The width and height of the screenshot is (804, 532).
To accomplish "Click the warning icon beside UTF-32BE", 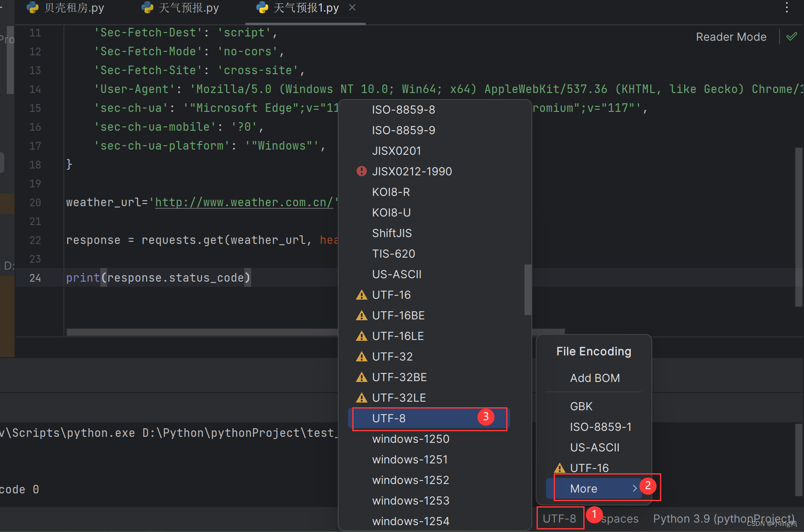I will tap(361, 377).
